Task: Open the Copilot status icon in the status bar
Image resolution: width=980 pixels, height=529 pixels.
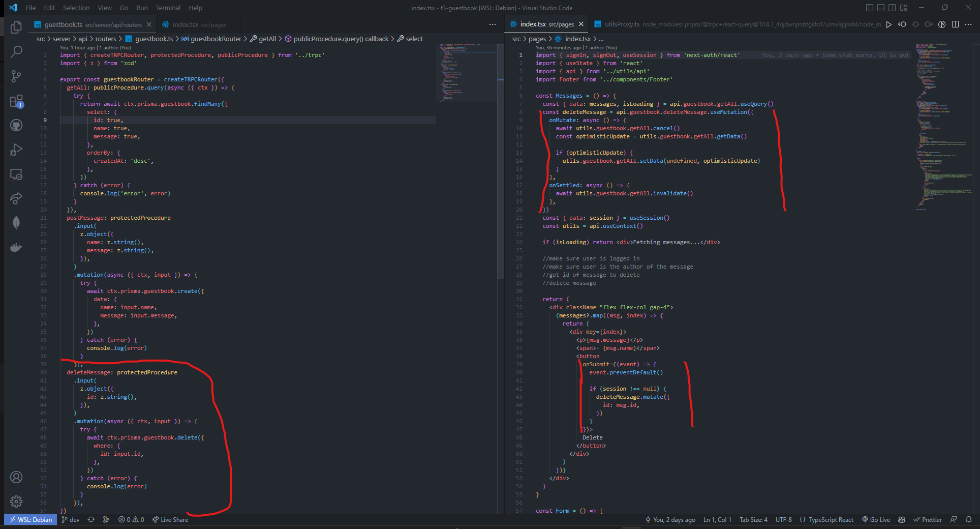Action: 902,520
